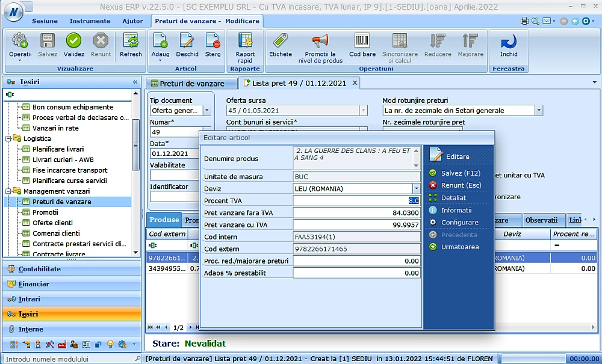Generate a Raport rapid
This screenshot has height=364, width=602.
pos(245,45)
